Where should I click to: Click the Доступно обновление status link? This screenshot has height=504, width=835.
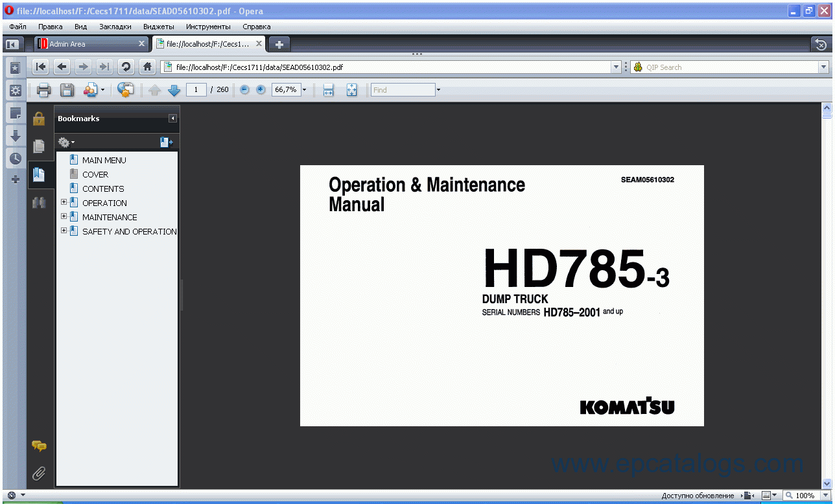pos(698,496)
